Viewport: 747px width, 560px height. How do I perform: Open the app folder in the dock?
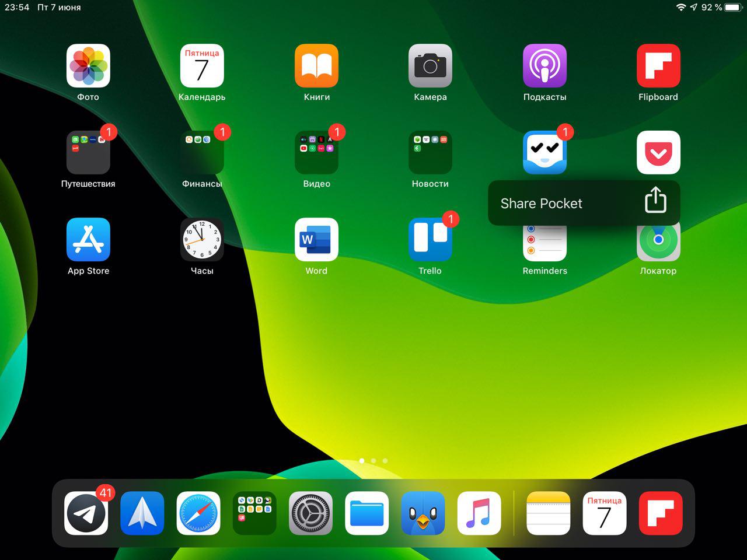254,513
